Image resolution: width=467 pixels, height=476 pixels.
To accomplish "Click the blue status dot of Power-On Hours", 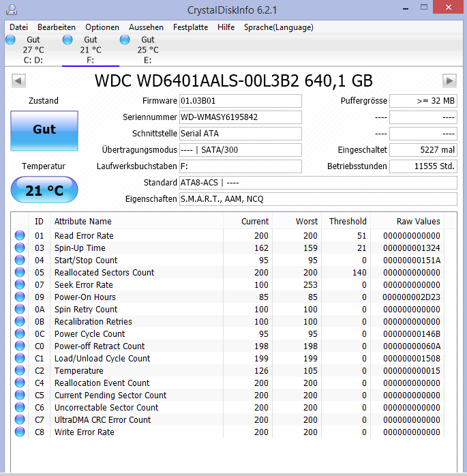I will (x=20, y=297).
